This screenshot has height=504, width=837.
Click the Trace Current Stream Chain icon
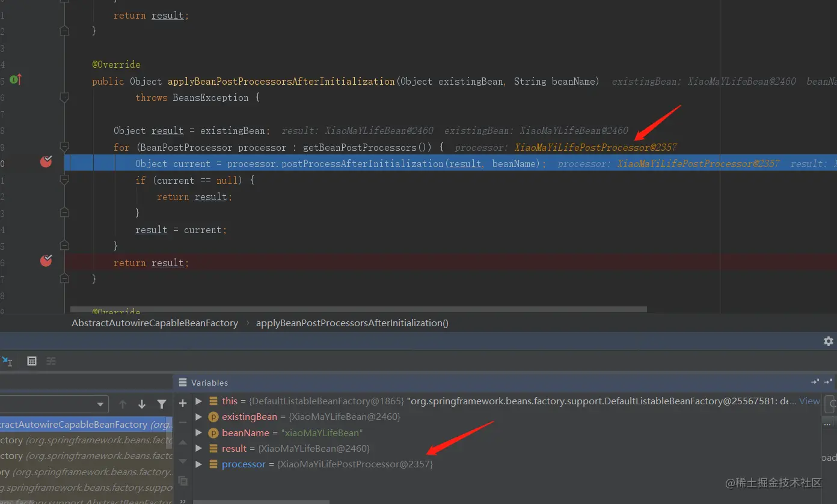51,361
